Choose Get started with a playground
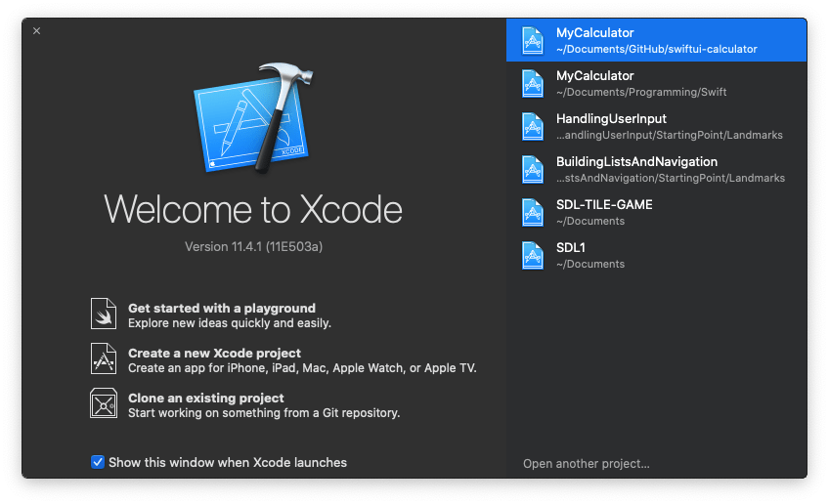 (222, 308)
